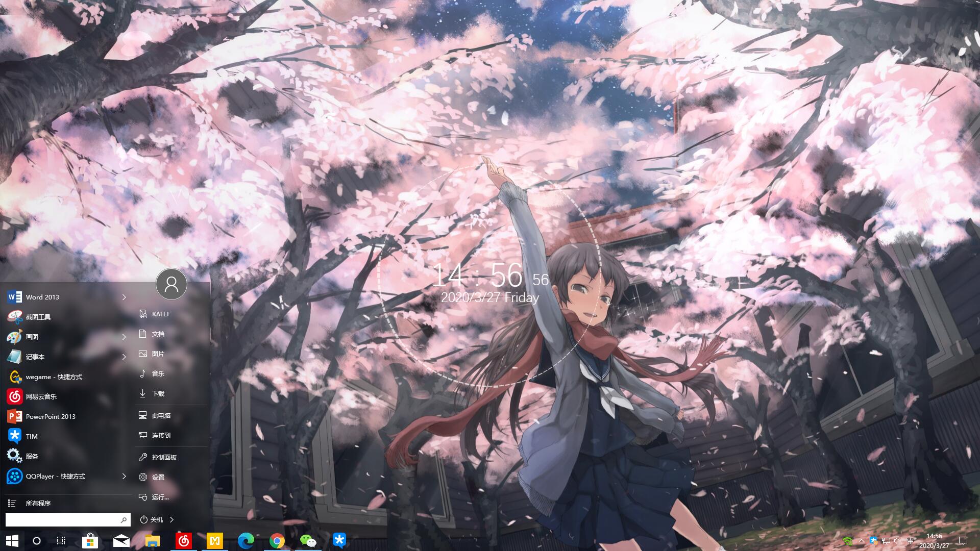This screenshot has width=980, height=551.
Task: Toggle the 中 input language indicator
Action: [910, 541]
